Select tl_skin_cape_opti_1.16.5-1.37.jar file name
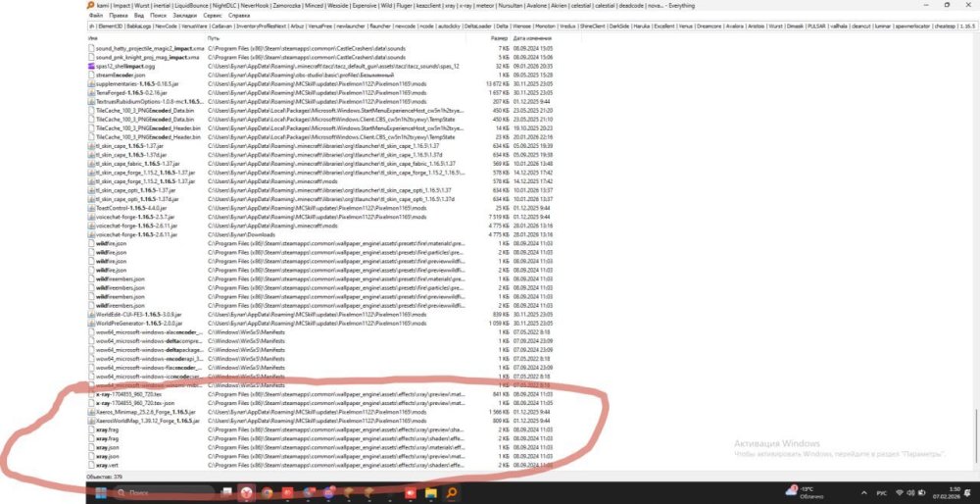 (x=137, y=190)
